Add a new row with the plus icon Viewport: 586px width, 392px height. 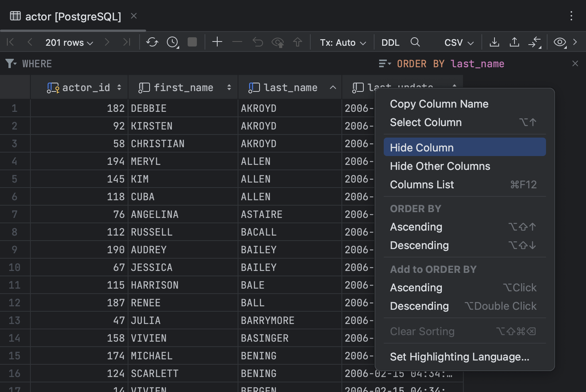tap(217, 42)
